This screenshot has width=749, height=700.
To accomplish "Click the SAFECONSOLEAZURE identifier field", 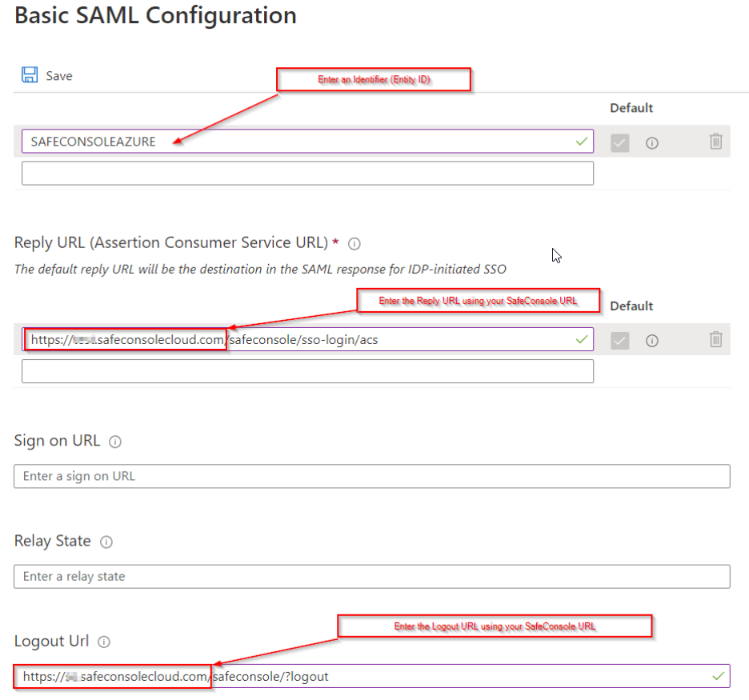I will pyautogui.click(x=307, y=142).
